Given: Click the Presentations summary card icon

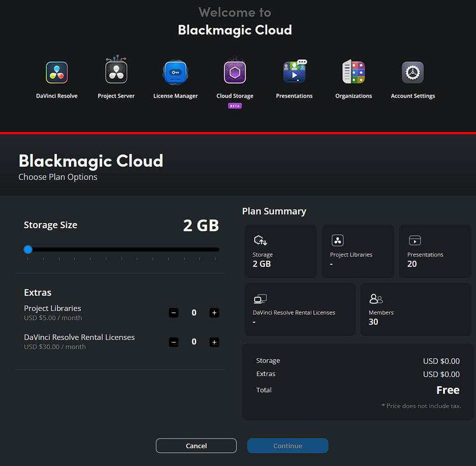Looking at the screenshot, I should coord(415,240).
